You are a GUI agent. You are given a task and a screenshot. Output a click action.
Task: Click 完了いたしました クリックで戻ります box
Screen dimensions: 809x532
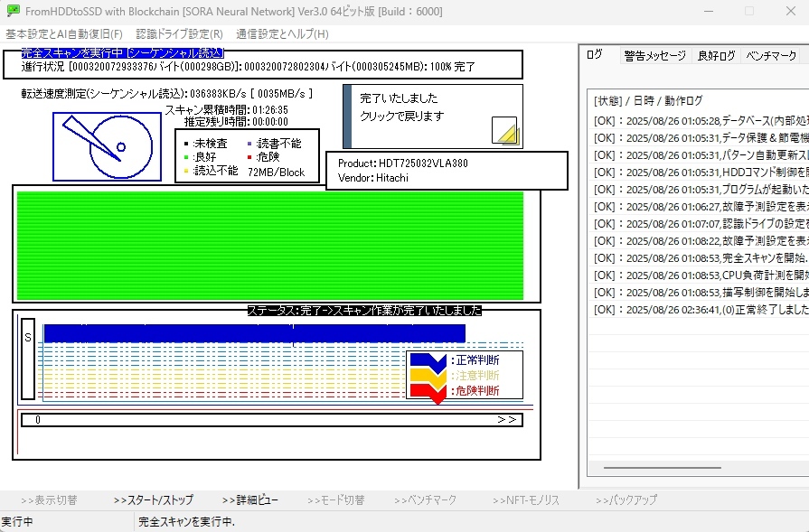[433, 117]
